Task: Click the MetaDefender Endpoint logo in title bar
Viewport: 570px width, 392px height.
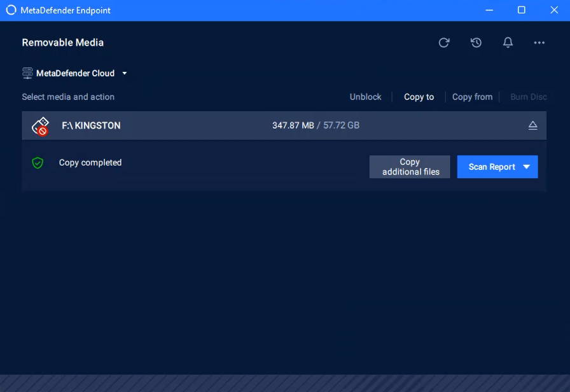Action: click(11, 10)
